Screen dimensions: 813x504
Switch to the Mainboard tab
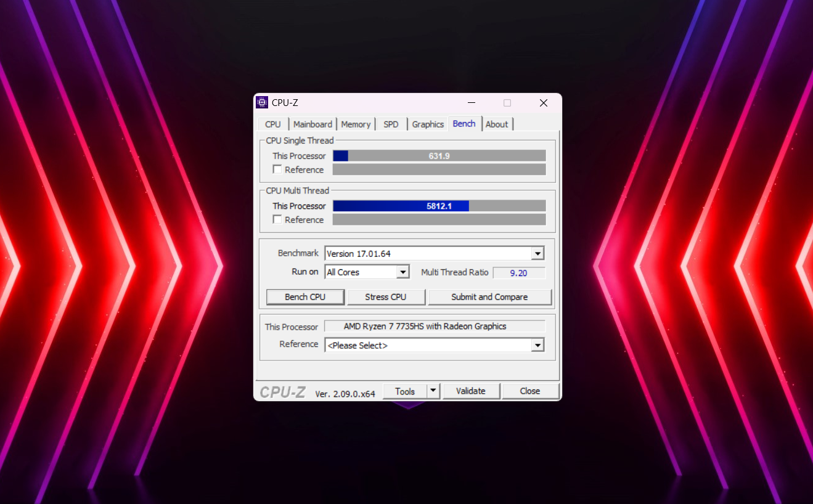pyautogui.click(x=313, y=124)
